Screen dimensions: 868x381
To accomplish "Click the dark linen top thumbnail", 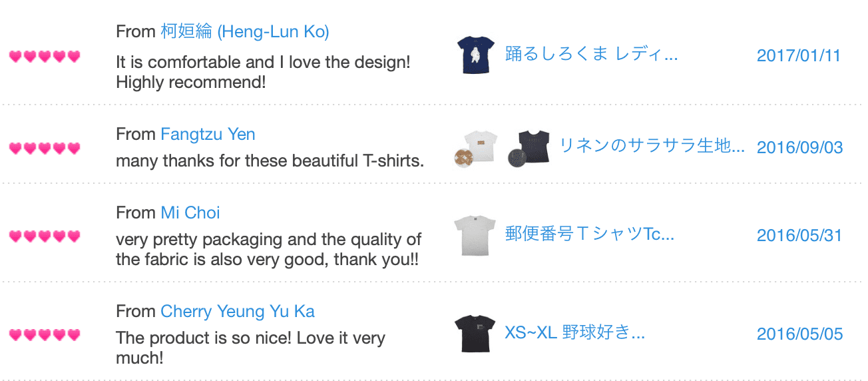I will [530, 147].
